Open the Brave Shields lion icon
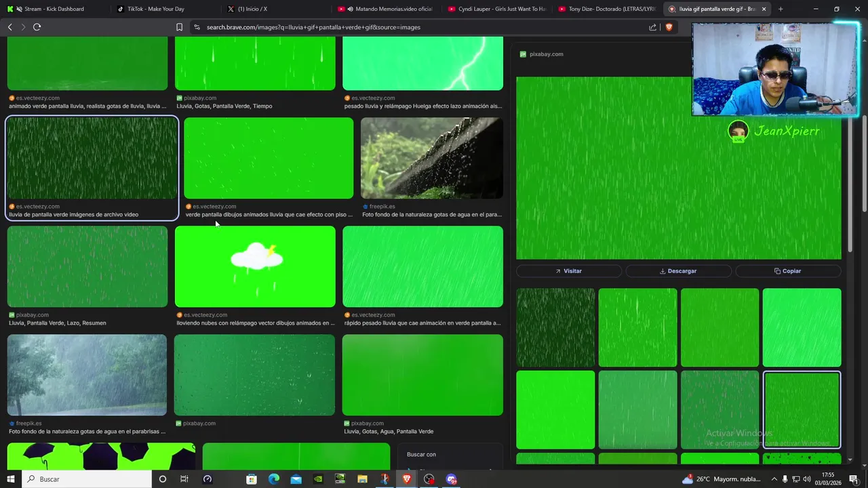This screenshot has width=868, height=488. click(669, 27)
